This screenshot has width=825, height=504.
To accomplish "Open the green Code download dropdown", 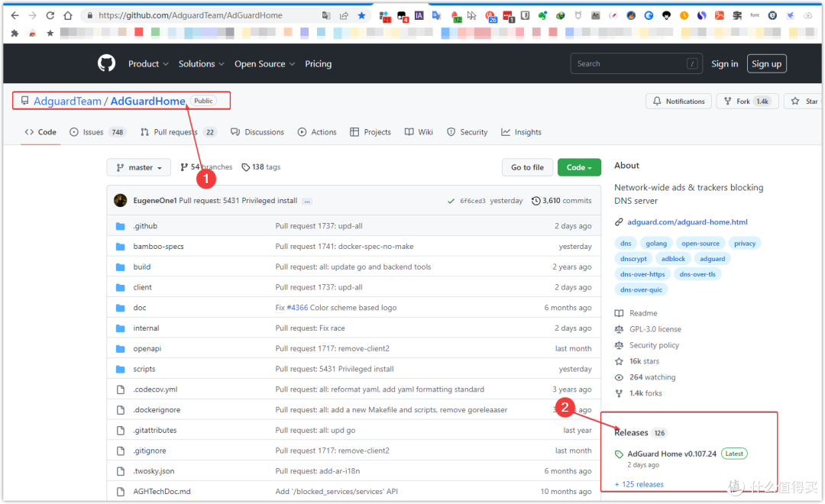I will [579, 167].
